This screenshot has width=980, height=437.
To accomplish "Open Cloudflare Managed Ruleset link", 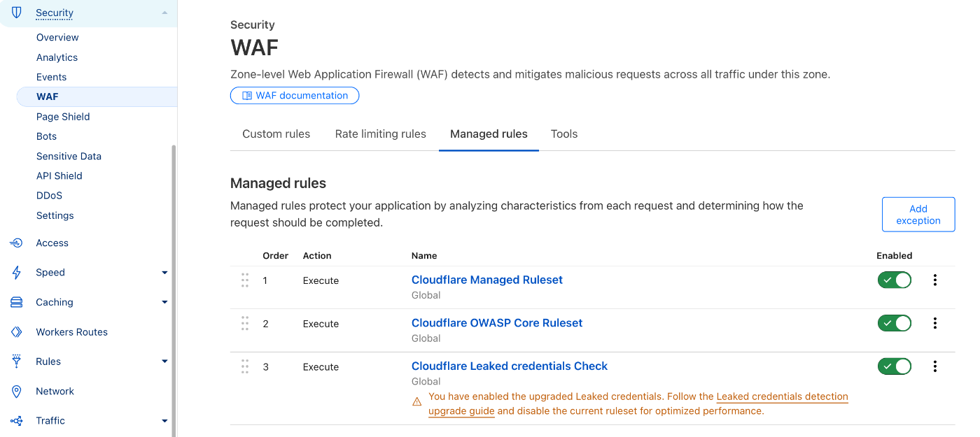I will (x=487, y=280).
